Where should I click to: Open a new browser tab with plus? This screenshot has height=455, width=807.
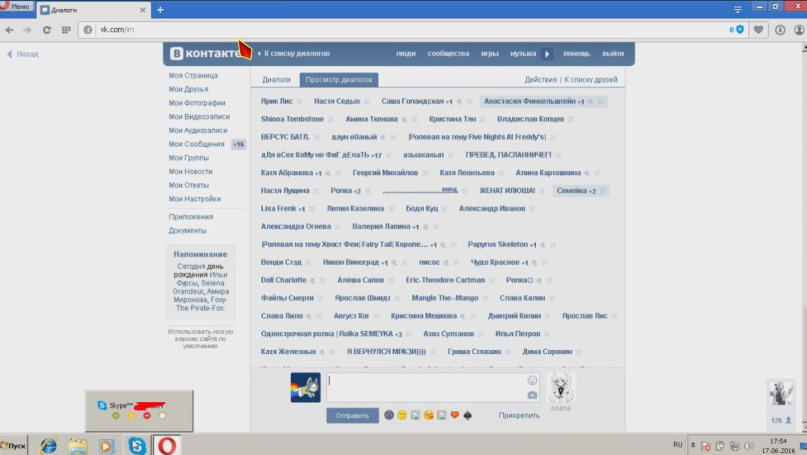point(160,9)
